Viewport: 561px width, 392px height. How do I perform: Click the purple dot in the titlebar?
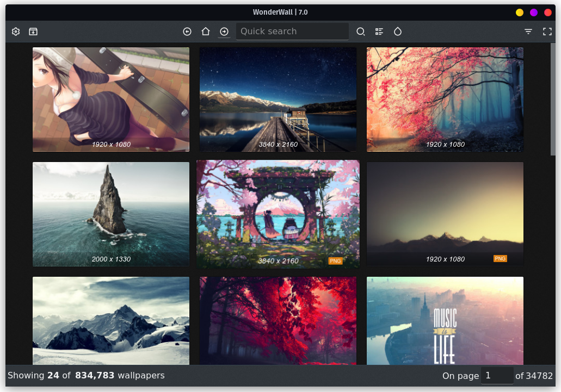pos(534,11)
